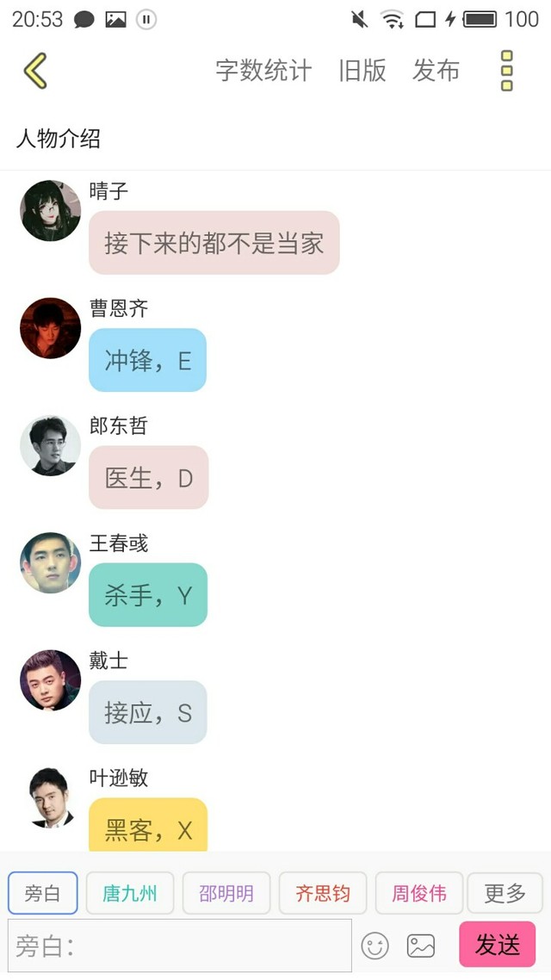The width and height of the screenshot is (551, 980).
Task: Choose the 齐思钧 character chip
Action: 322,893
